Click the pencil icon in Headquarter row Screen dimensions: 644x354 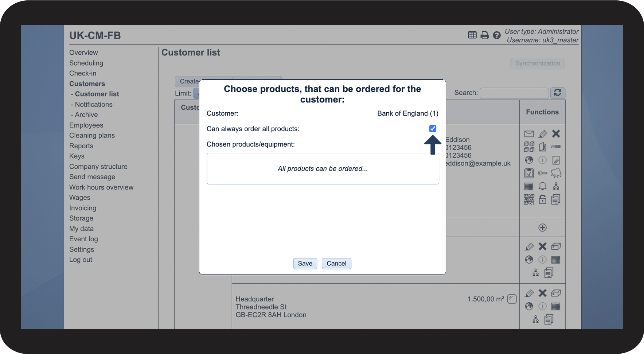tap(529, 293)
